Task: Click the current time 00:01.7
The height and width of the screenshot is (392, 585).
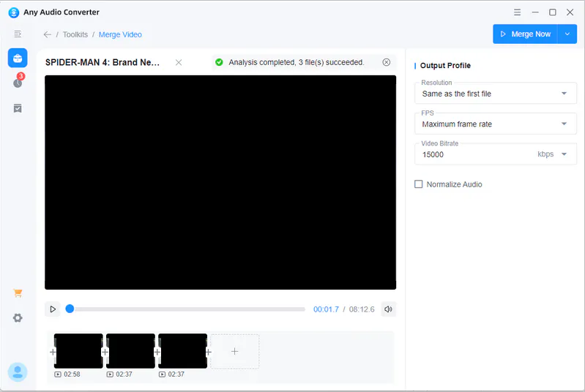Action: tap(326, 309)
